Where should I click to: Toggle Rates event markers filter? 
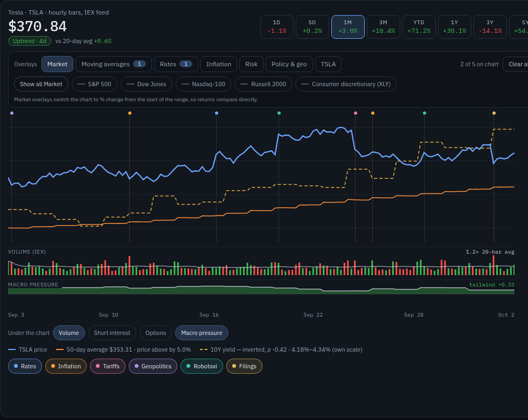point(25,366)
